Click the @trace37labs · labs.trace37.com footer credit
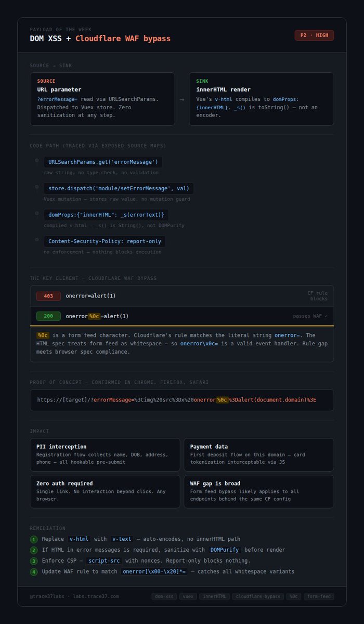This screenshot has height=624, width=364. pos(74,596)
